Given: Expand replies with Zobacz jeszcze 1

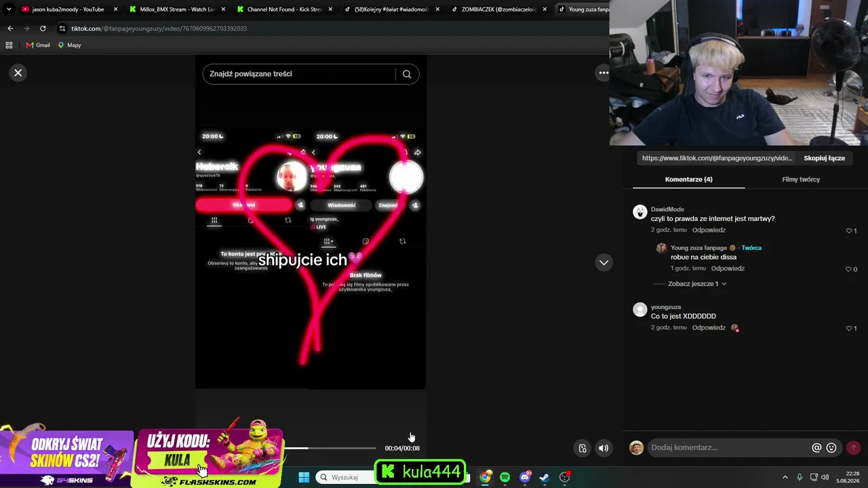Looking at the screenshot, I should tap(697, 284).
